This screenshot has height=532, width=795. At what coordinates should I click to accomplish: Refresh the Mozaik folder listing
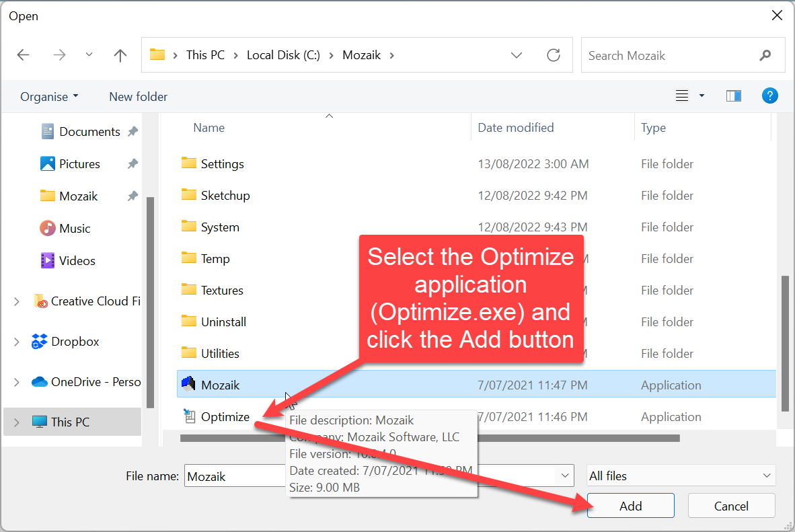pyautogui.click(x=554, y=55)
